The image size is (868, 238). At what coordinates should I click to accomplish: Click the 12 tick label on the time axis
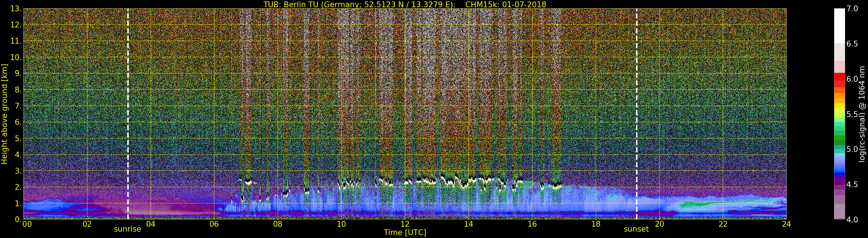point(405,224)
